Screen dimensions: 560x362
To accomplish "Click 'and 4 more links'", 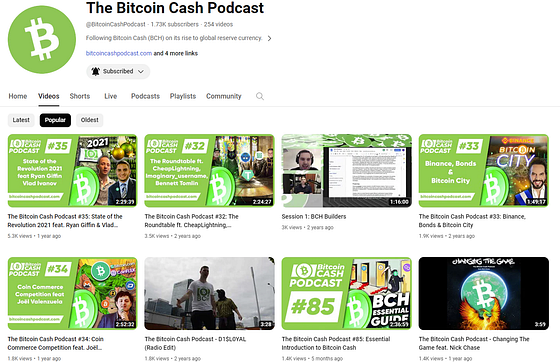I will (176, 53).
